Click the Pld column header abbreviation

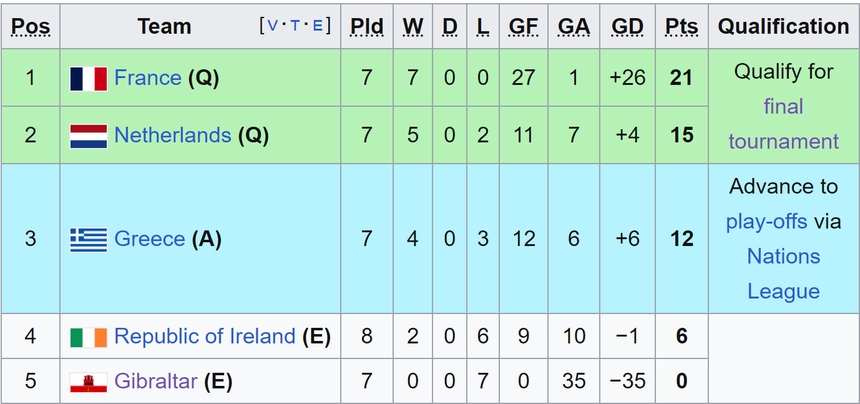366,26
